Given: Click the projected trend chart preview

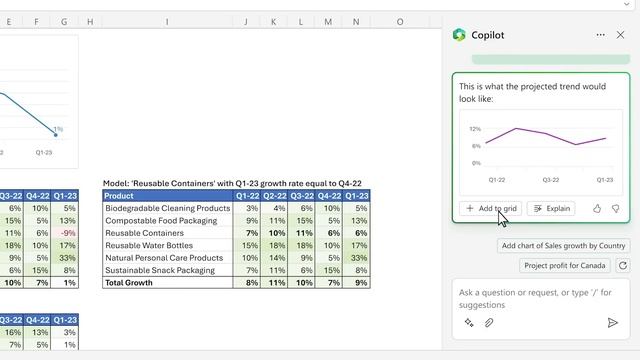Looking at the screenshot, I should pos(541,152).
